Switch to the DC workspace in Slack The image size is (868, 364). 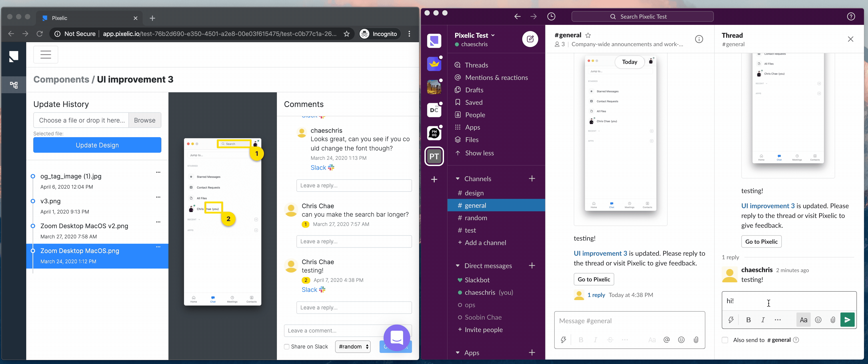[434, 110]
